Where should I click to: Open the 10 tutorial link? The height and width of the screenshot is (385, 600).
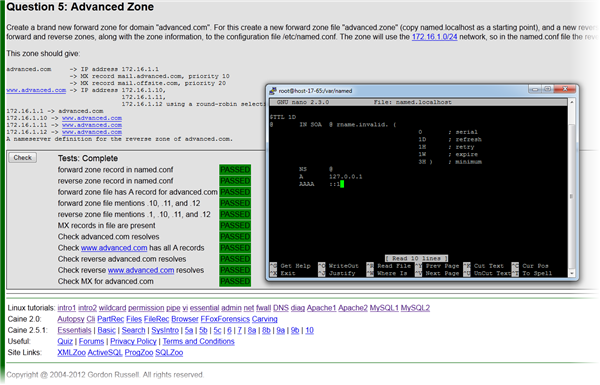[x=310, y=330]
